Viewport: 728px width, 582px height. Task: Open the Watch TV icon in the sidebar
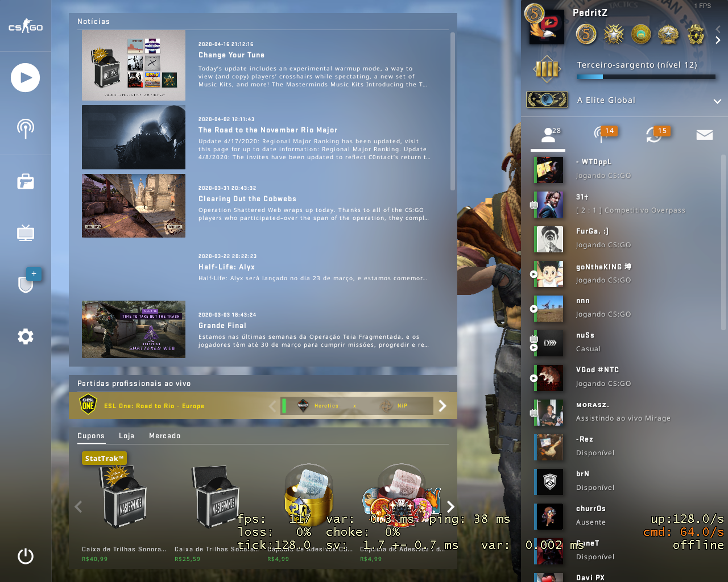click(x=26, y=232)
